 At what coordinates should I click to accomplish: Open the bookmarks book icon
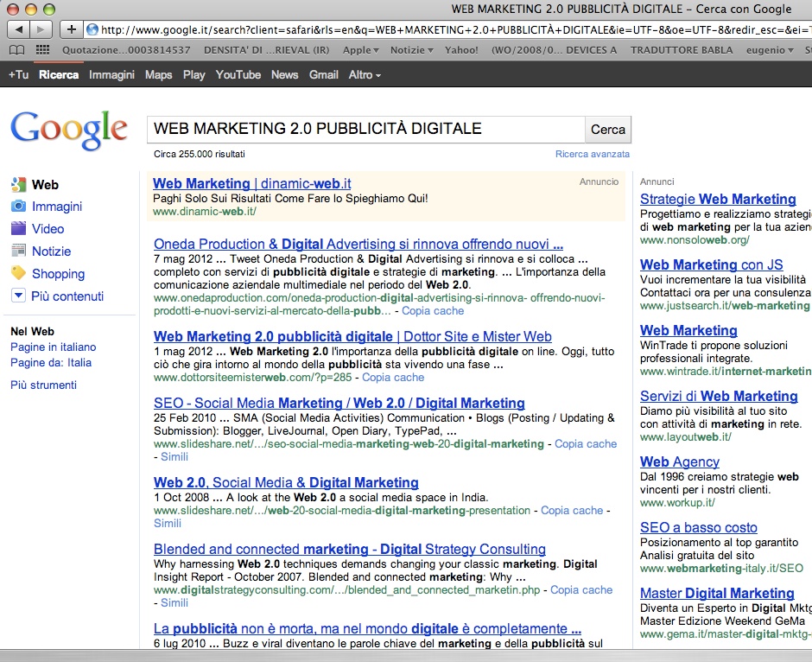(x=17, y=50)
